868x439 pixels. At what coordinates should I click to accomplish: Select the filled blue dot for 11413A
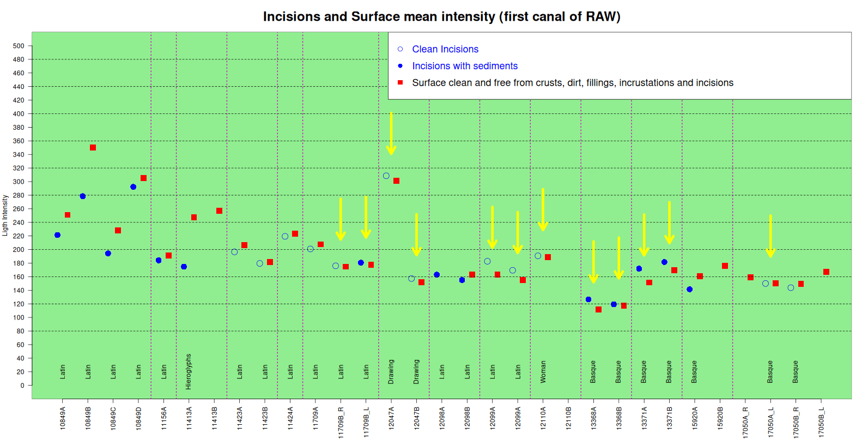(x=184, y=267)
